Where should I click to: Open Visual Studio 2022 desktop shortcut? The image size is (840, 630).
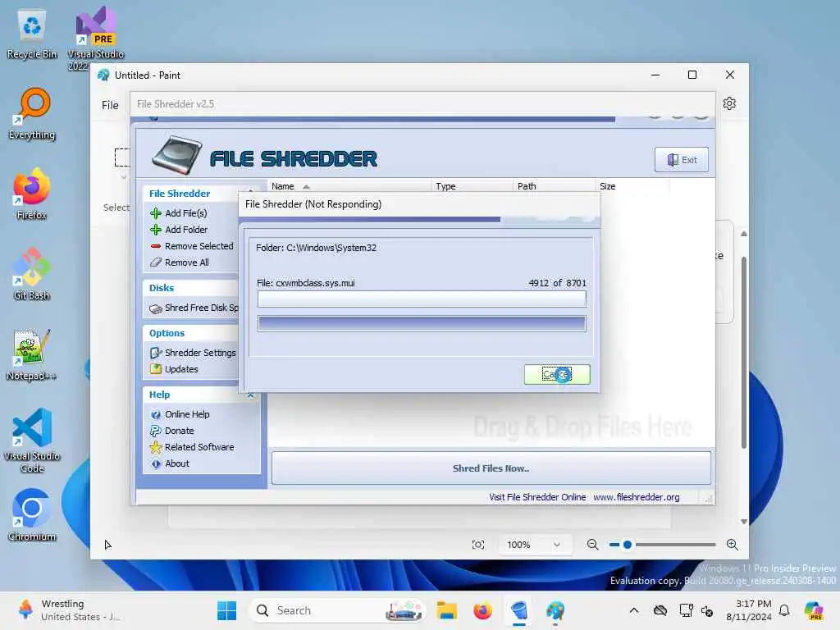pos(95,38)
